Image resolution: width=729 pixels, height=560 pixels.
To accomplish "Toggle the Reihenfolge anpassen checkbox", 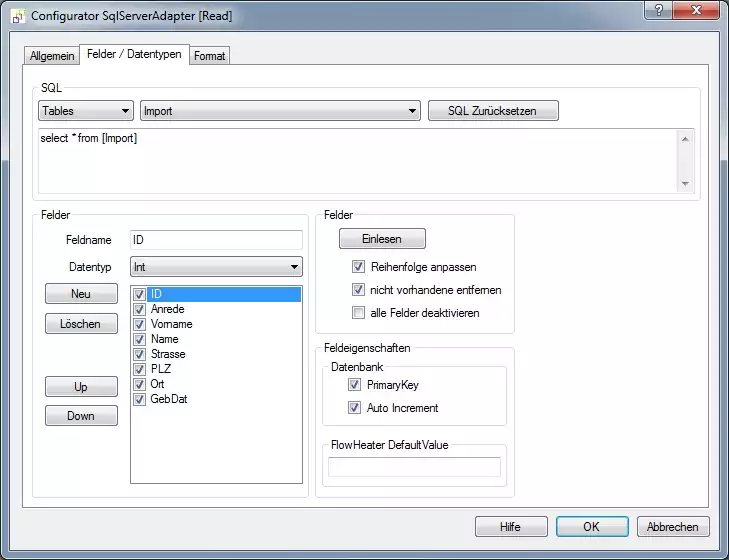I will [x=358, y=267].
